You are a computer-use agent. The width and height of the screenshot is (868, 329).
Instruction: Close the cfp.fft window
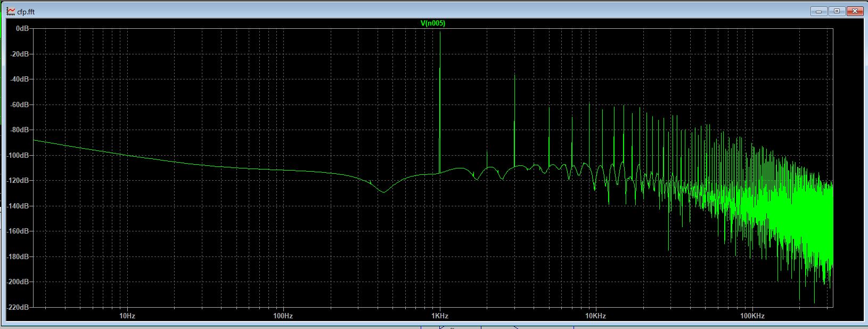855,11
